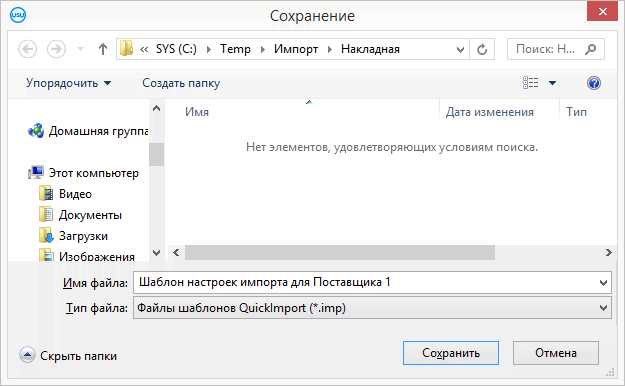Click the USU application icon in title bar

click(18, 15)
